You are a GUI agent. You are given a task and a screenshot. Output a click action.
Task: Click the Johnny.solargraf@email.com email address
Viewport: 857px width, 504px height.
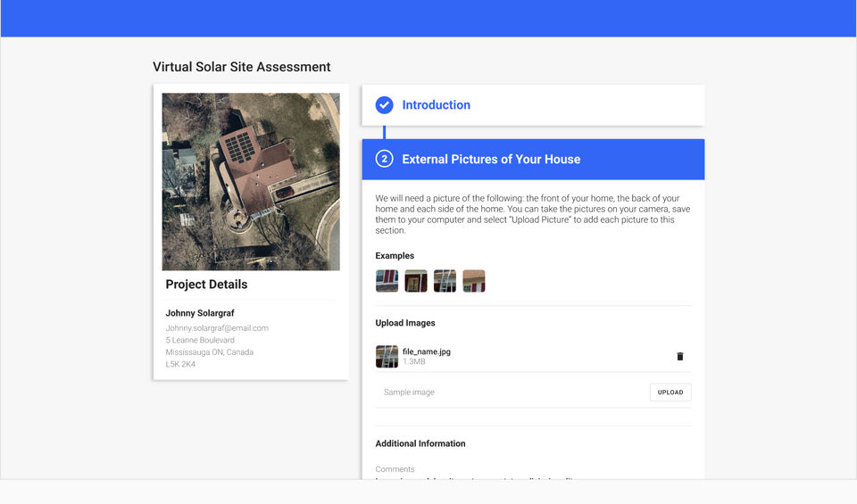(217, 328)
